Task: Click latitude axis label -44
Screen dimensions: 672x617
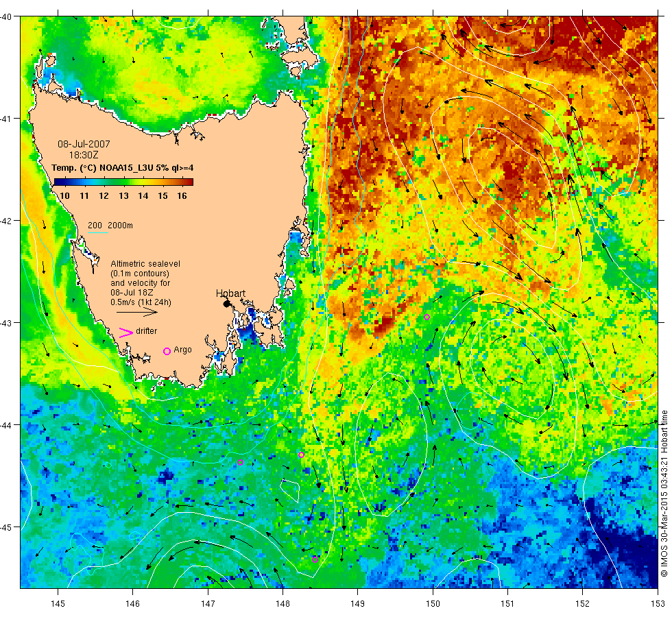Action: tap(5, 425)
